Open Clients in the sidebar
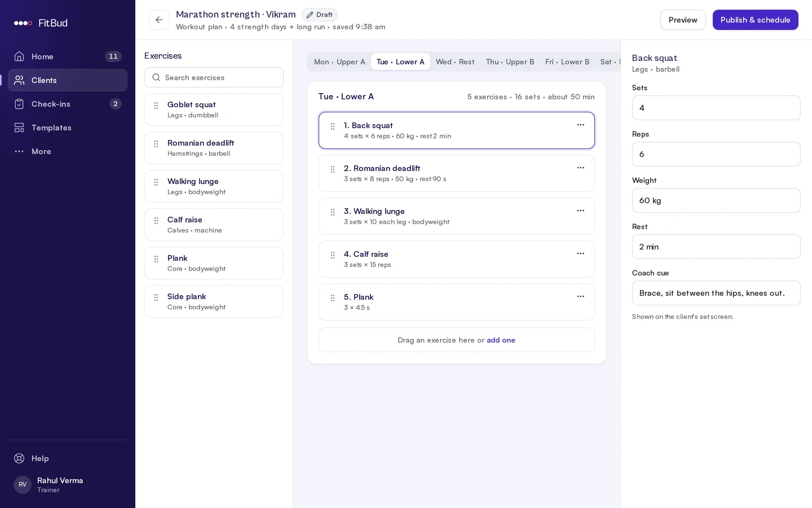The width and height of the screenshot is (812, 508). point(68,80)
